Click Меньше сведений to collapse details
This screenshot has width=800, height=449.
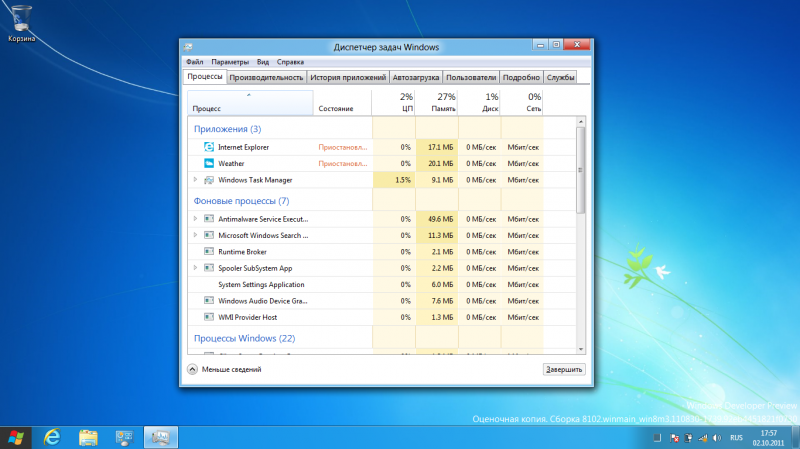[225, 369]
